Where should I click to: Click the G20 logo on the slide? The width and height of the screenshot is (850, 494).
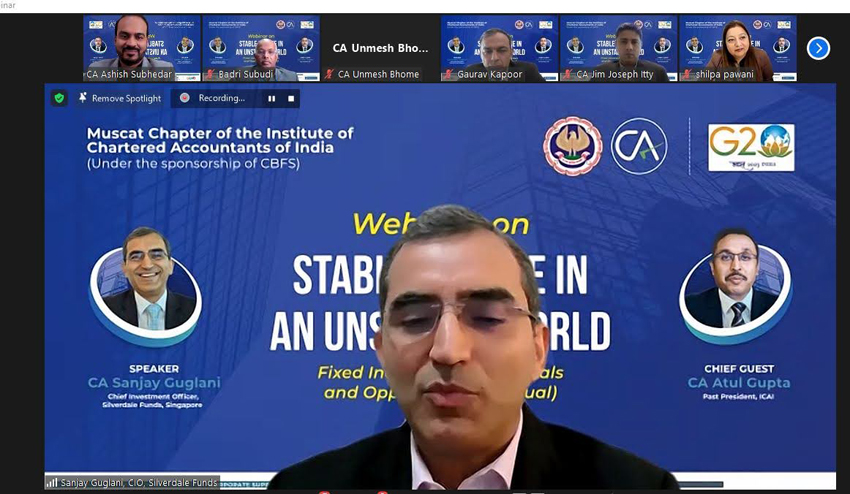[x=751, y=147]
